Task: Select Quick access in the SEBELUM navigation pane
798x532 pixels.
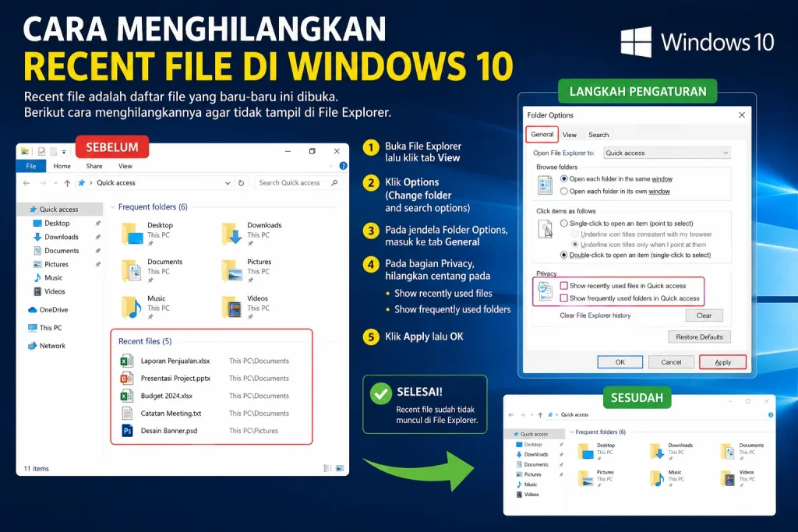Action: click(59, 209)
